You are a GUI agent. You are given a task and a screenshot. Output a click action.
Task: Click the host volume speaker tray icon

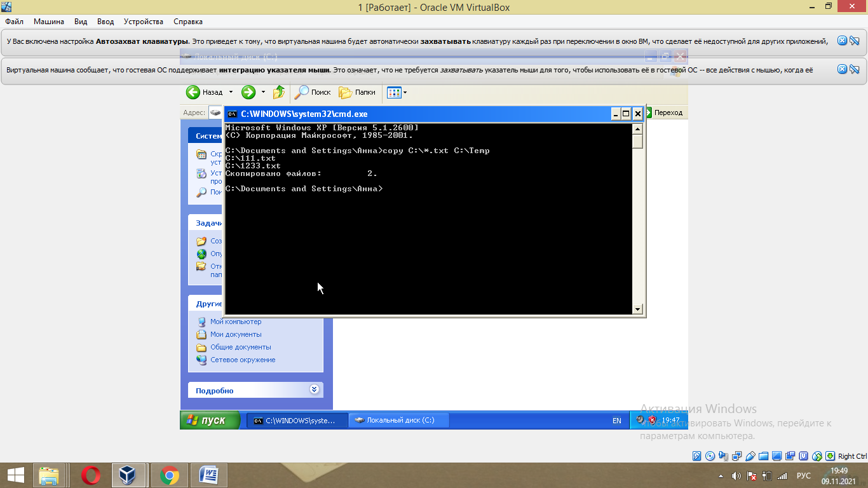[x=736, y=476]
